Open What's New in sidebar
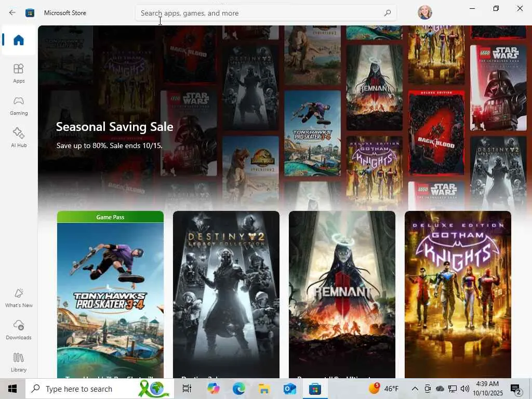The height and width of the screenshot is (399, 532). pyautogui.click(x=19, y=298)
